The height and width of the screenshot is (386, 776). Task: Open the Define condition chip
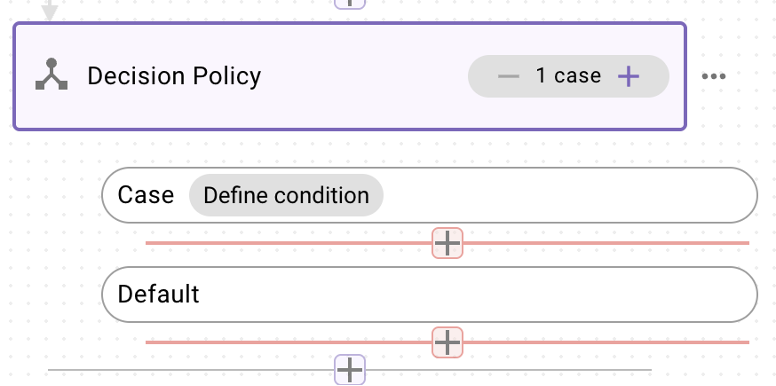(x=286, y=195)
